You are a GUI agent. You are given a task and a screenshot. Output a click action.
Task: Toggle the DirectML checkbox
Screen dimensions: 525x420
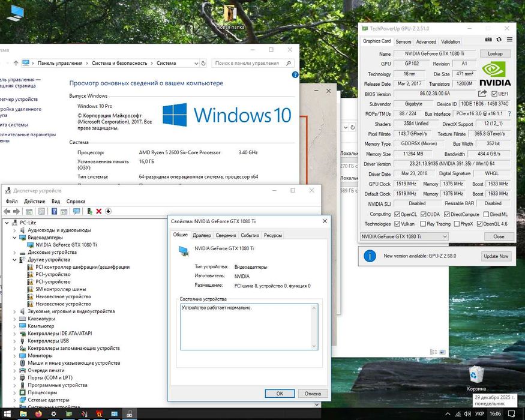tap(485, 214)
